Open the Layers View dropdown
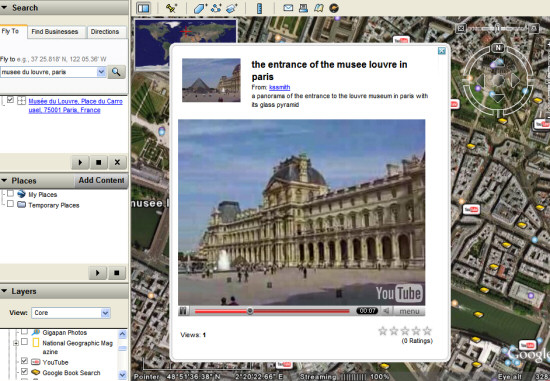The width and height of the screenshot is (550, 381). click(x=105, y=313)
